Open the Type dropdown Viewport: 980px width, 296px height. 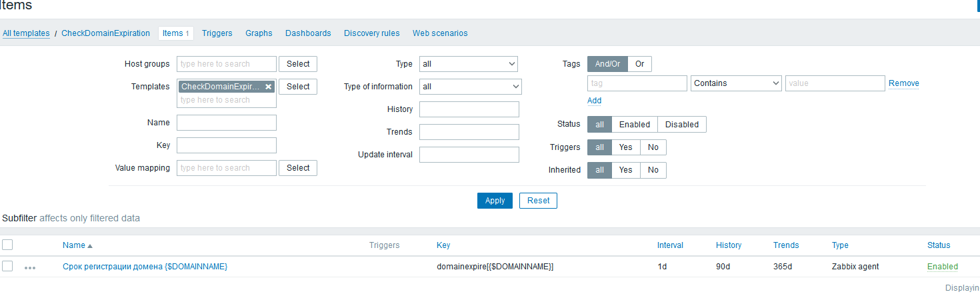pyautogui.click(x=469, y=64)
